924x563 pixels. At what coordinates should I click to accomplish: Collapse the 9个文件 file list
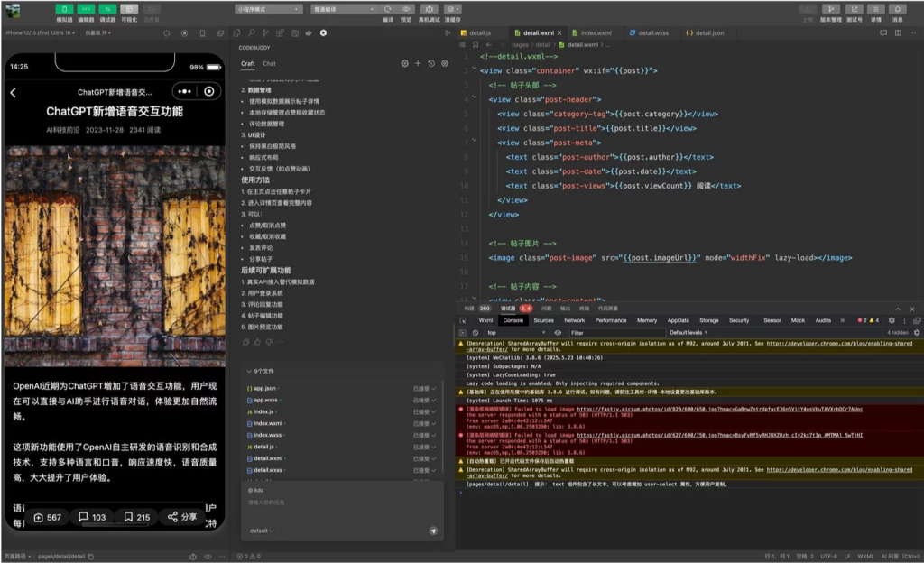point(249,371)
